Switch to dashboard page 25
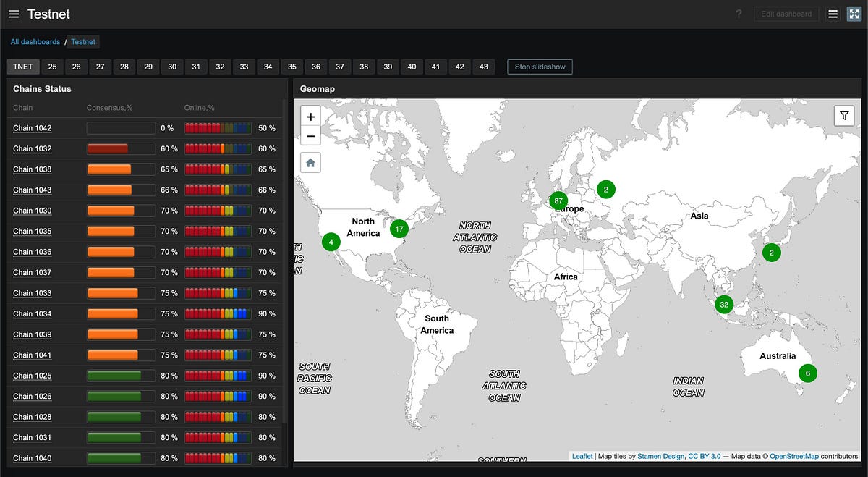This screenshot has height=477, width=868. (x=53, y=67)
